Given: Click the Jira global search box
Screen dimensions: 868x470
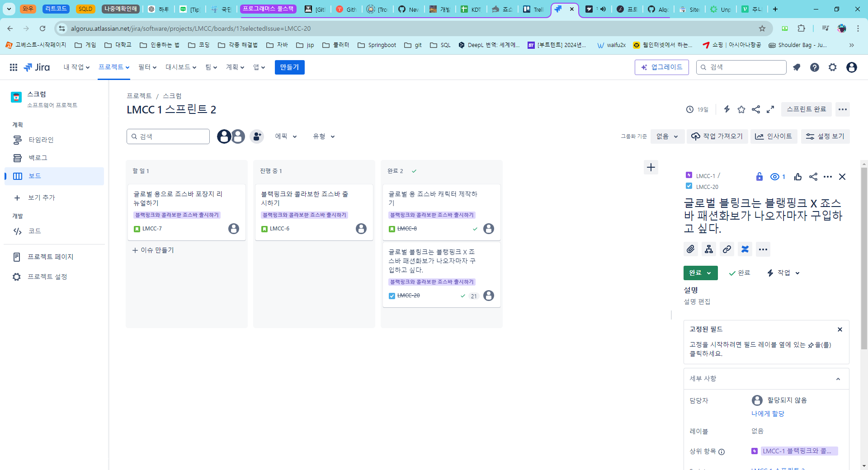Looking at the screenshot, I should 741,67.
